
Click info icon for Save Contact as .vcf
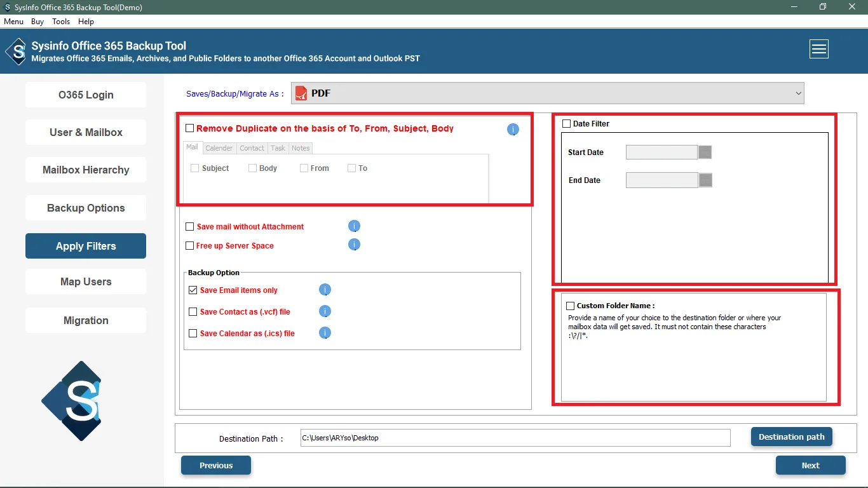click(x=325, y=311)
